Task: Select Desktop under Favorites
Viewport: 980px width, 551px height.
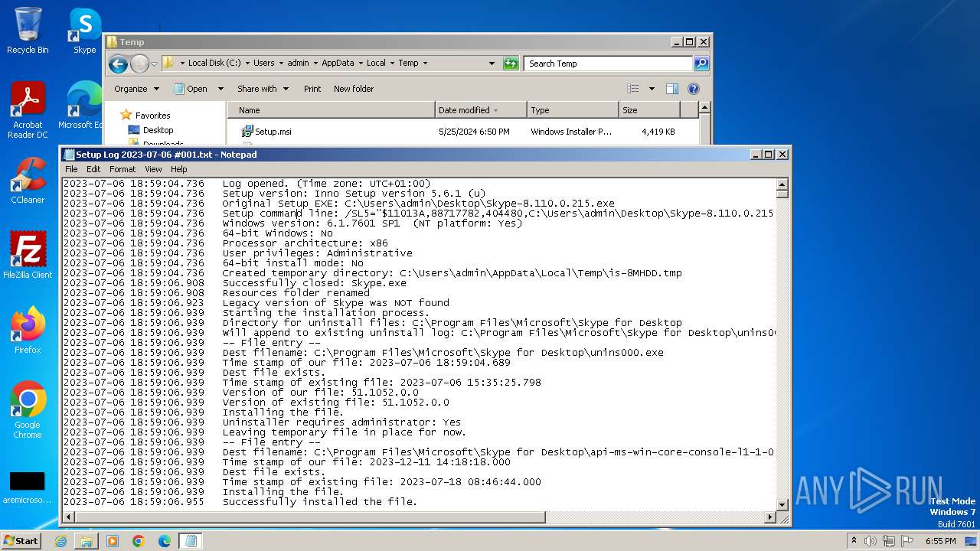Action: [x=158, y=130]
